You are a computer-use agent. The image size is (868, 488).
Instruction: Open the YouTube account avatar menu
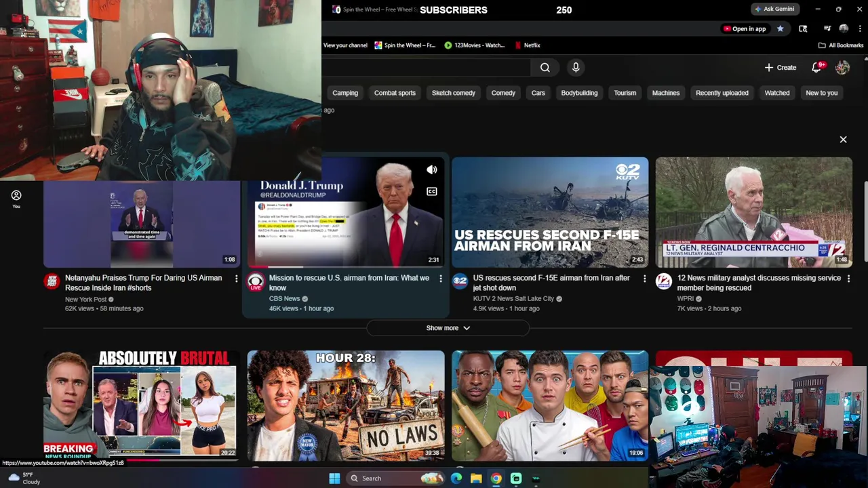pyautogui.click(x=842, y=67)
